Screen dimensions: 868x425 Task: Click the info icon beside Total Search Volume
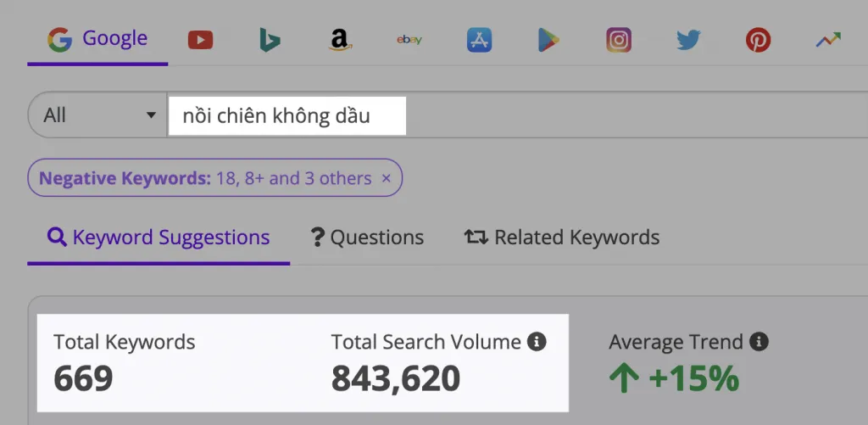[537, 342]
